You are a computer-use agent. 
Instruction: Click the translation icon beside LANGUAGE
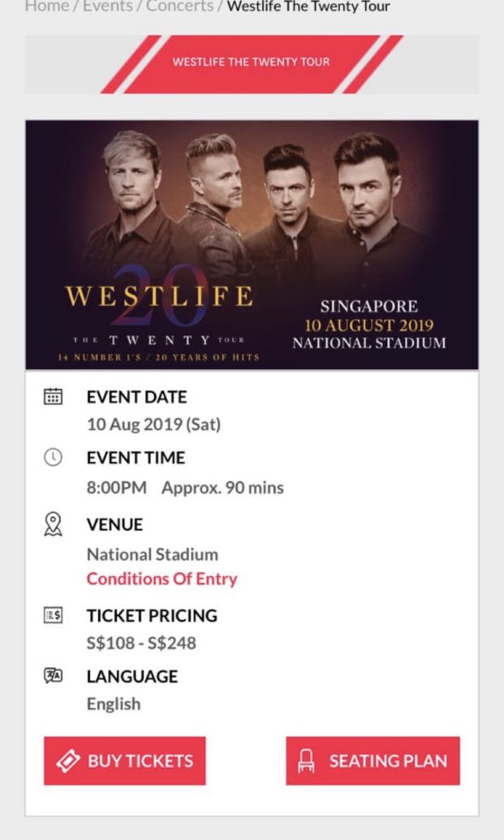(53, 675)
